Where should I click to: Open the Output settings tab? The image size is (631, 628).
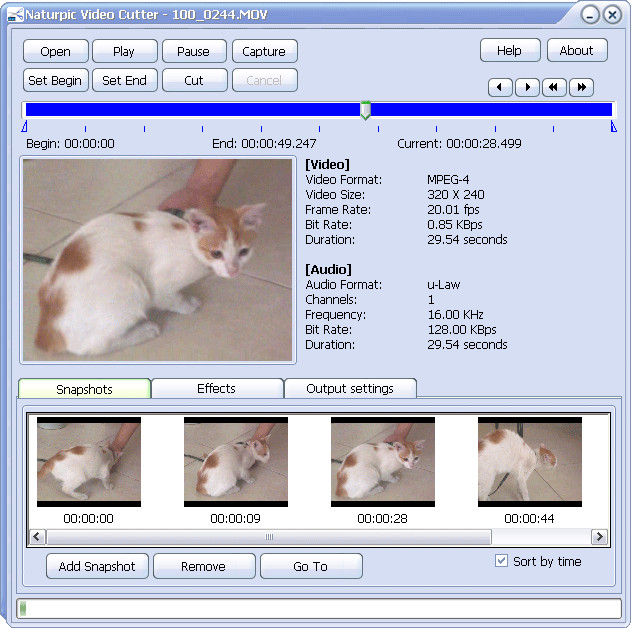point(350,388)
